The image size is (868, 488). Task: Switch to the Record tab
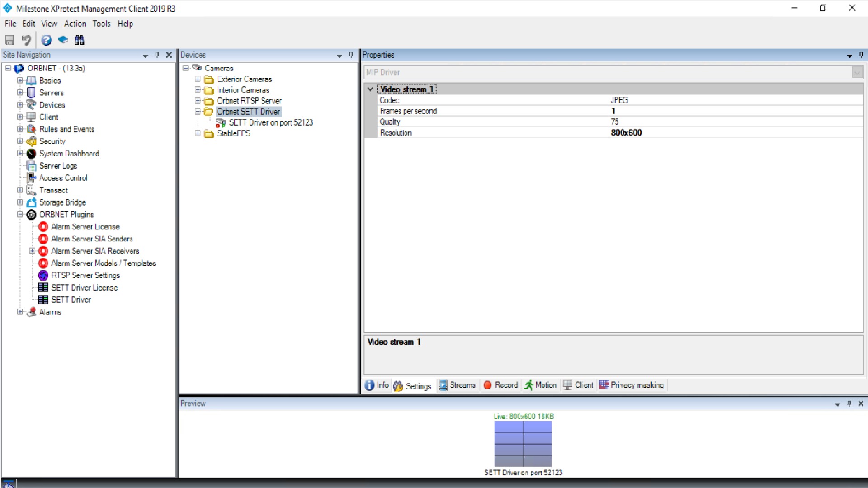click(x=501, y=385)
